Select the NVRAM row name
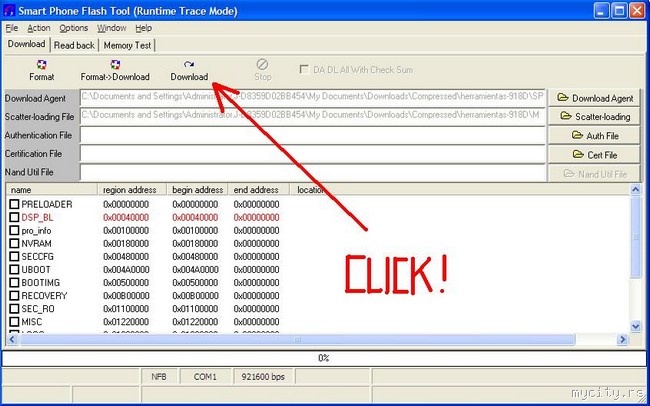 (36, 243)
